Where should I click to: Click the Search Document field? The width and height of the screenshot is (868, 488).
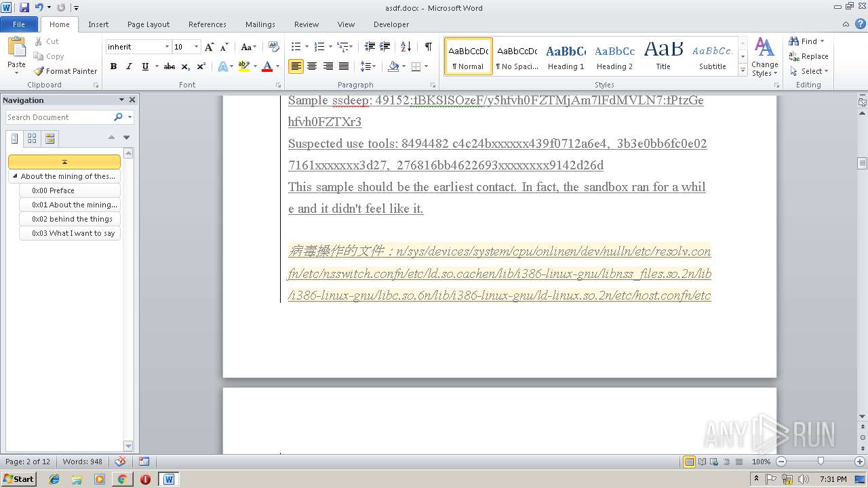pyautogui.click(x=59, y=117)
